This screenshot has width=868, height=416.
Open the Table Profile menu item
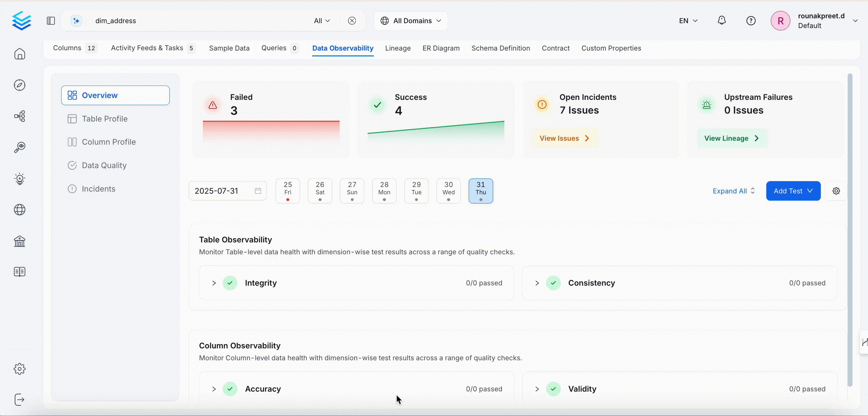104,119
